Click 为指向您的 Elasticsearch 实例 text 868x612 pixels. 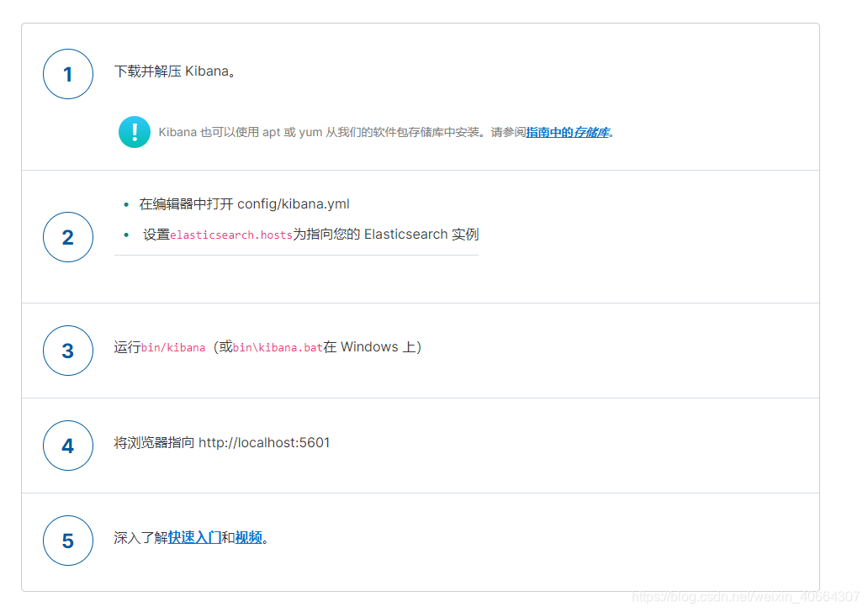[x=386, y=234]
